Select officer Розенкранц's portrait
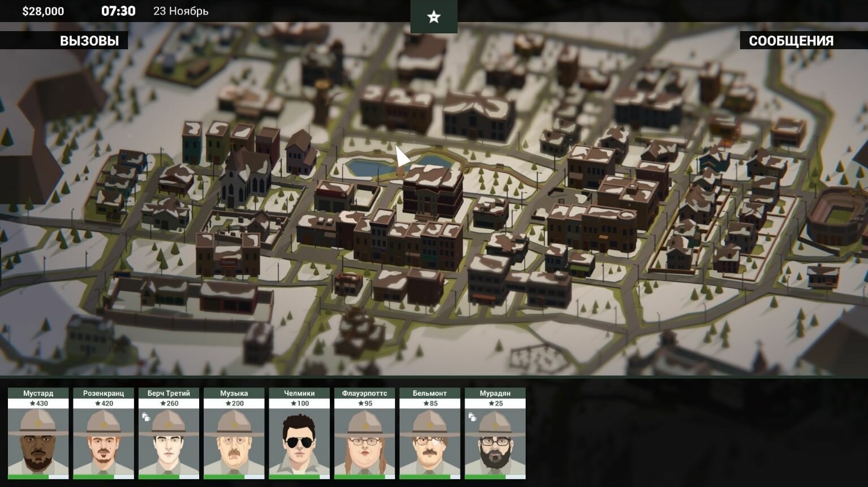Image resolution: width=868 pixels, height=487 pixels. click(x=104, y=442)
